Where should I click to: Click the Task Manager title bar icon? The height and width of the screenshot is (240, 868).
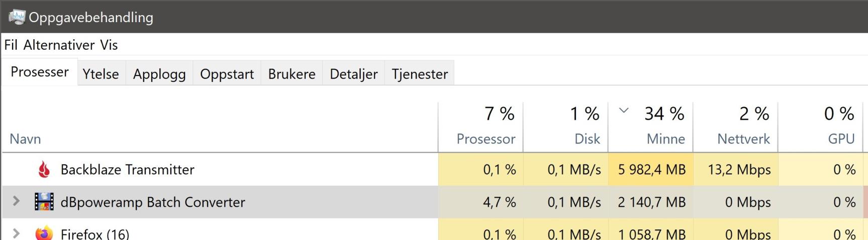[17, 17]
